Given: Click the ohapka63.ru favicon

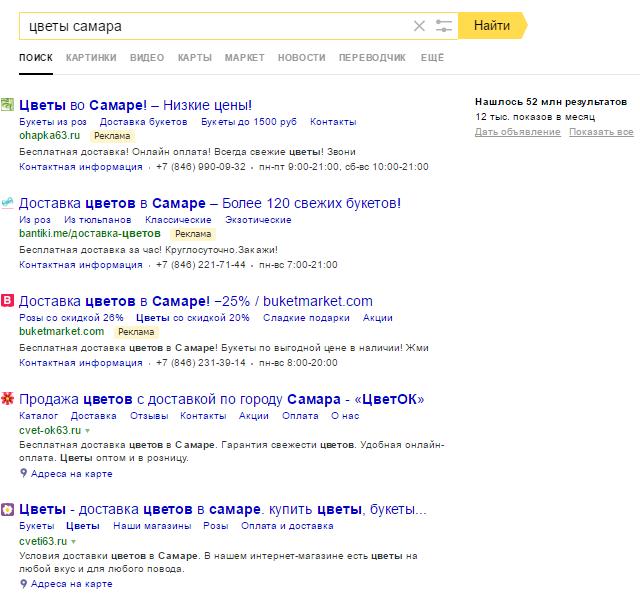Looking at the screenshot, I should 7,104.
